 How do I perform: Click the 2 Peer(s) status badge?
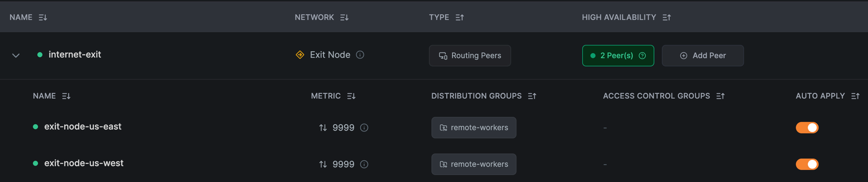point(618,55)
